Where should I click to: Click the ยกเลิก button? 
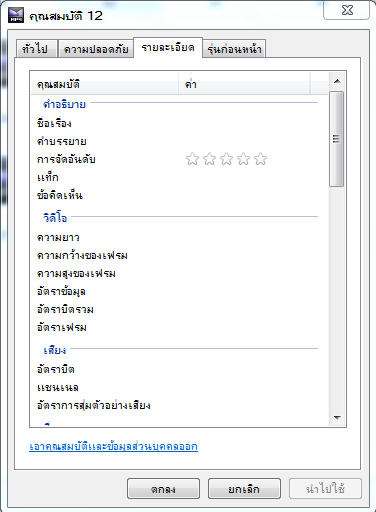coord(244,489)
